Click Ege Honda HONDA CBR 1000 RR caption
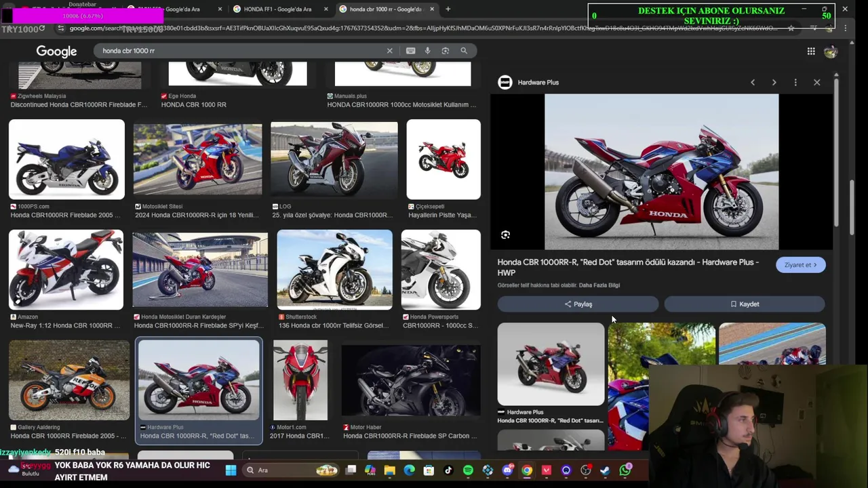This screenshot has height=488, width=868. (x=194, y=104)
